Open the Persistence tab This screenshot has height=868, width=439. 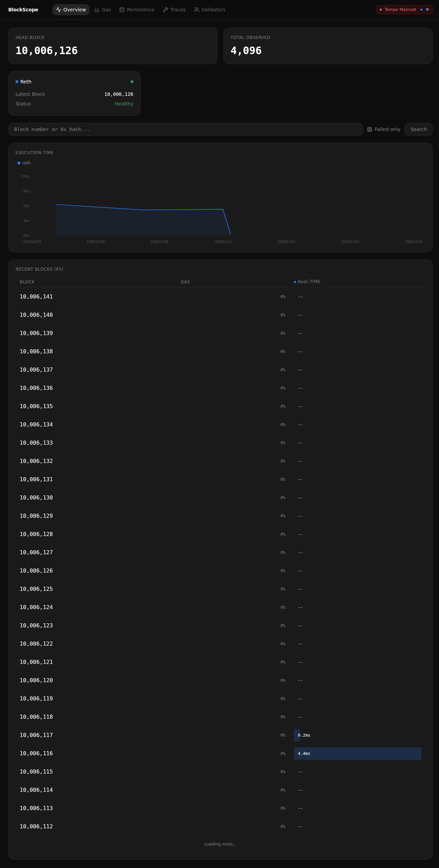tap(137, 10)
